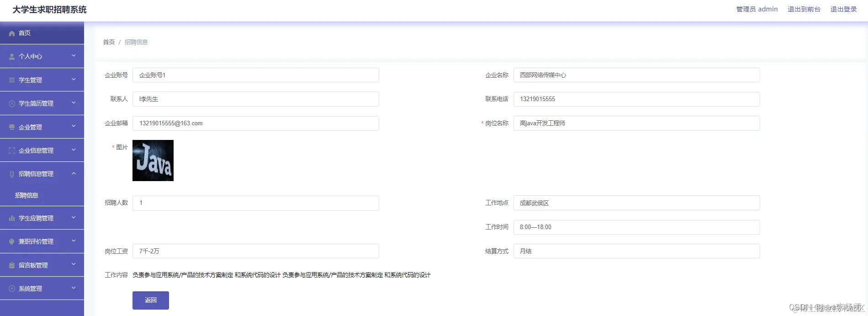Select the 招聘信息 submenu item

[x=42, y=195]
